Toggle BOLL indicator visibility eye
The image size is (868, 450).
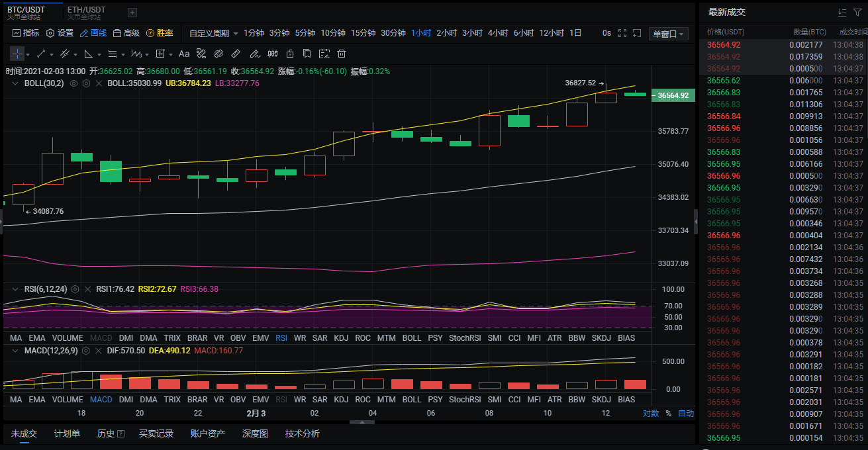74,83
